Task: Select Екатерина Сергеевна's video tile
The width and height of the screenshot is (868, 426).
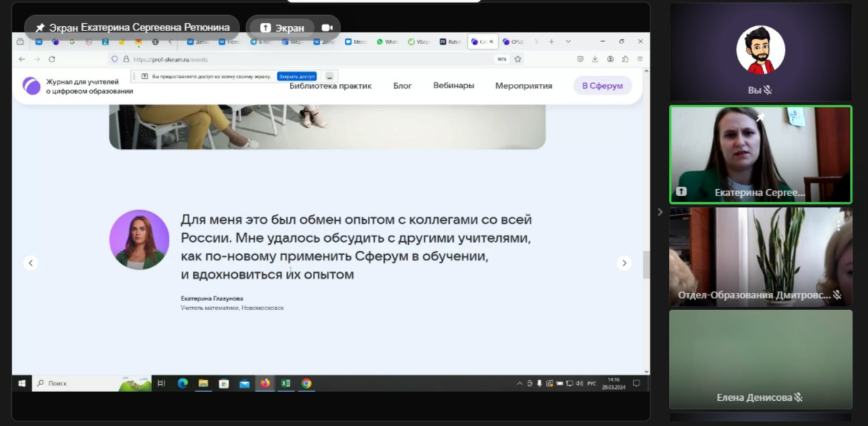Action: click(x=760, y=155)
